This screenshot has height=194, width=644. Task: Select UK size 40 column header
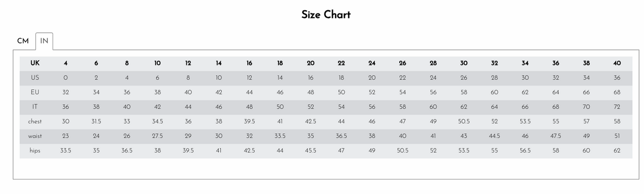(x=617, y=63)
